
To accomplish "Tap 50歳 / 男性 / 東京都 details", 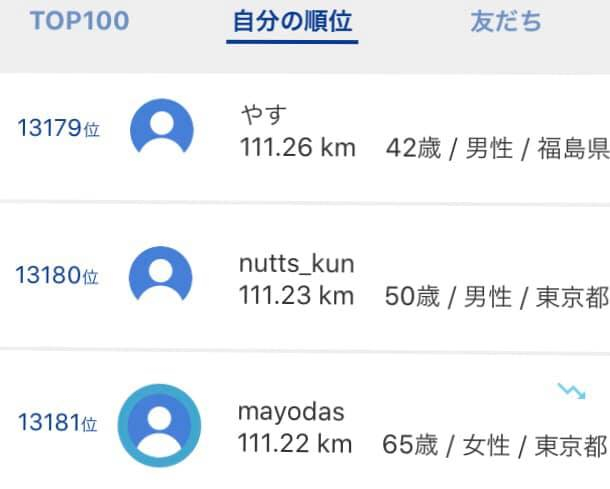I will (x=497, y=297).
